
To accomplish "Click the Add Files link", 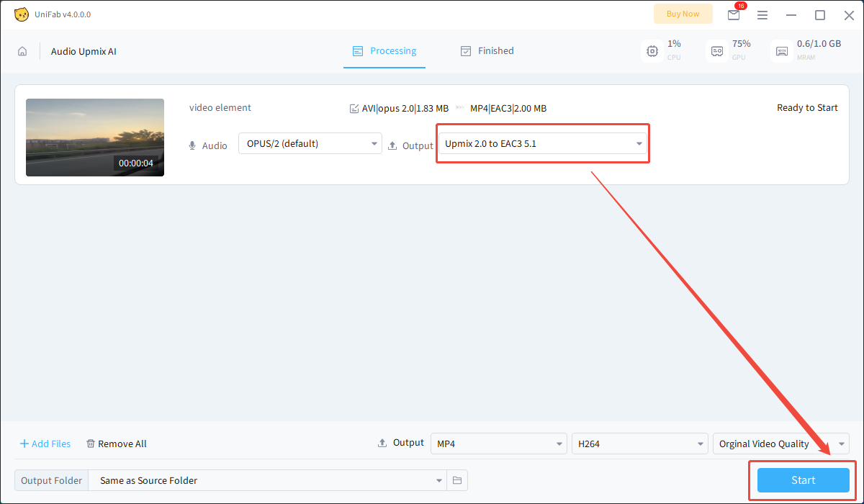I will 45,444.
